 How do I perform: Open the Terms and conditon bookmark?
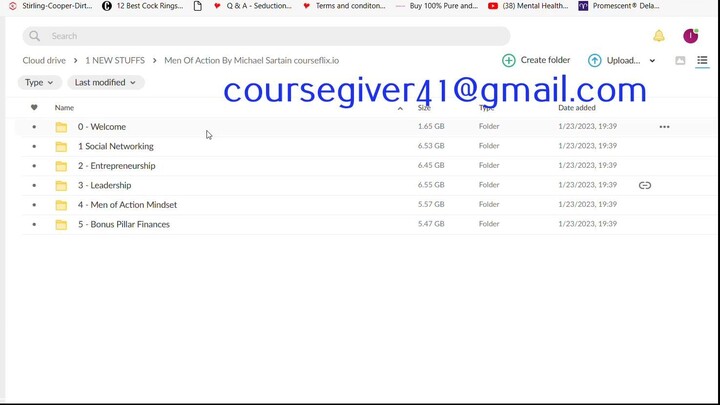point(344,6)
